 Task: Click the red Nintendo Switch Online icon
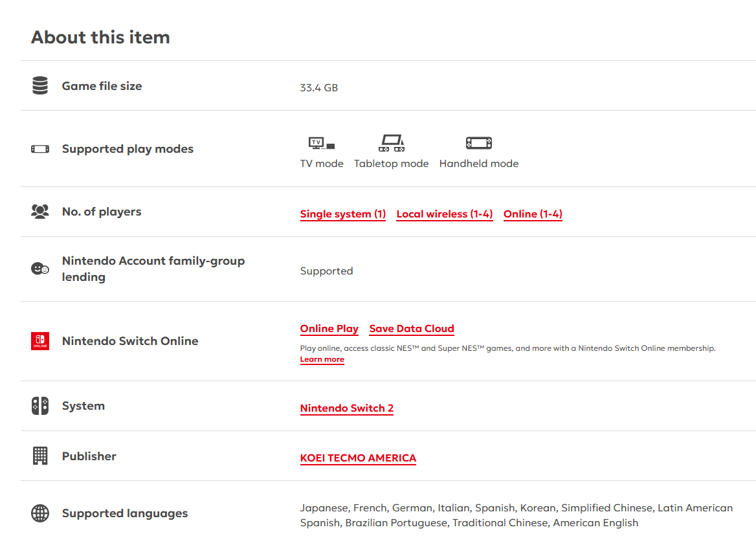(40, 341)
